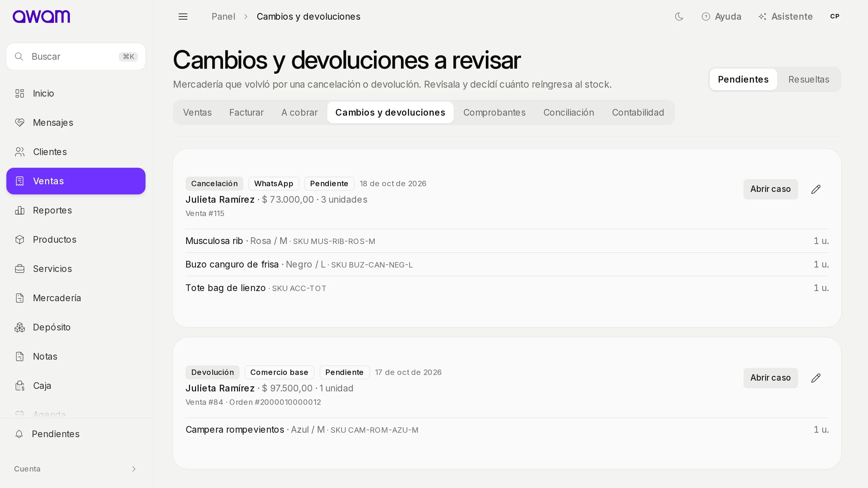Switch to the Conciliación tab
The height and width of the screenshot is (488, 868).
click(568, 112)
